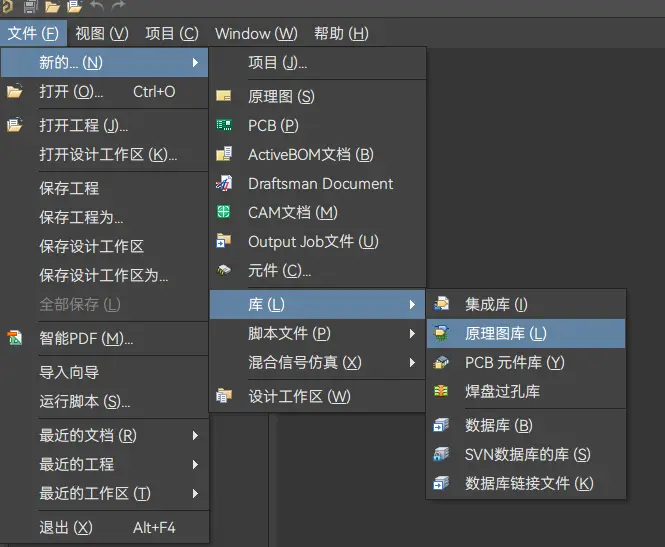Choose 保存工程为... from file menu
Image resolution: width=665 pixels, height=547 pixels.
[81, 217]
